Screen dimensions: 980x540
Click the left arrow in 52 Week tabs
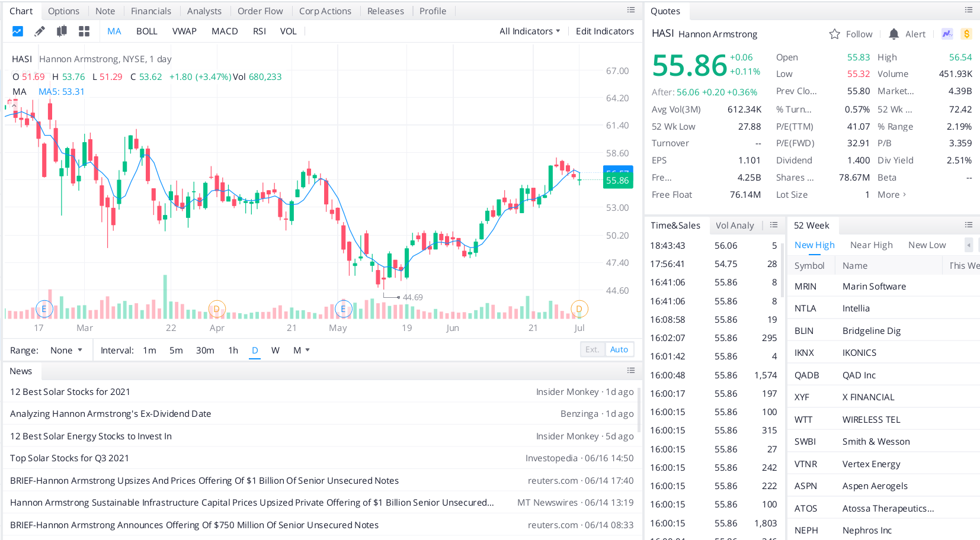(969, 245)
